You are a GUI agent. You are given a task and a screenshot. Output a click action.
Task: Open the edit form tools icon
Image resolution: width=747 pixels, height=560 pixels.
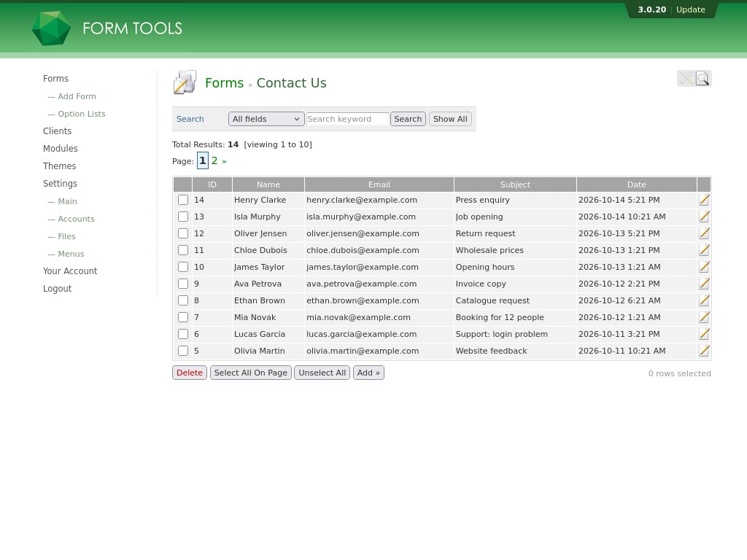686,79
